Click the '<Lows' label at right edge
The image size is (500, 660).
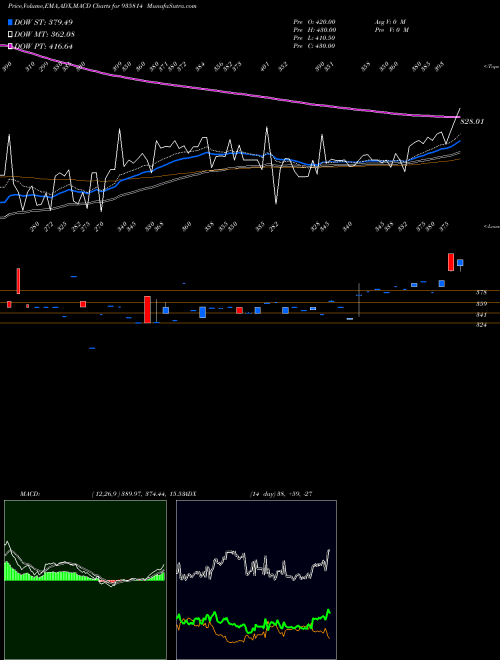pyautogui.click(x=491, y=226)
